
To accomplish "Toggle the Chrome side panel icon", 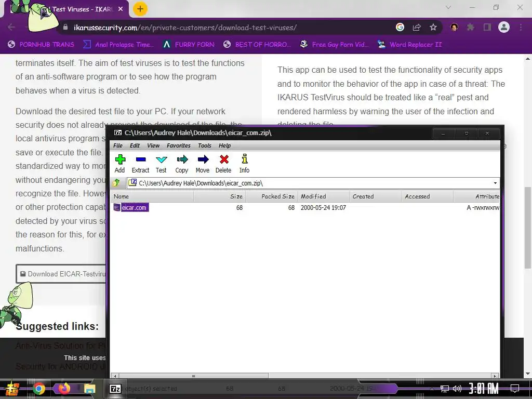I will pyautogui.click(x=487, y=27).
